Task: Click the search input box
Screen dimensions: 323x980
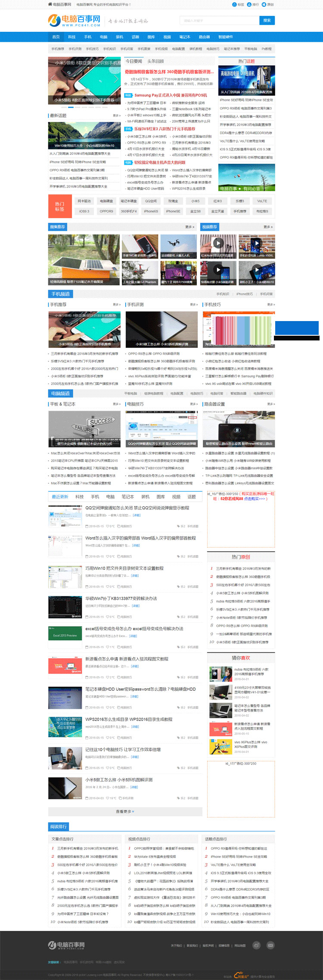Action: pyautogui.click(x=219, y=20)
